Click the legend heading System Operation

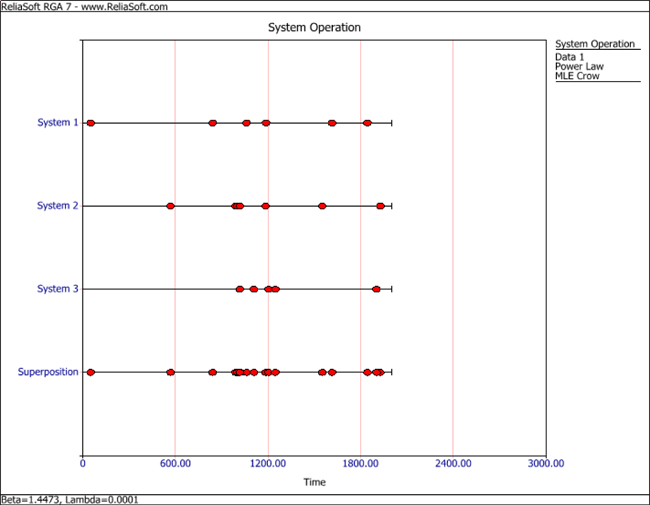595,44
